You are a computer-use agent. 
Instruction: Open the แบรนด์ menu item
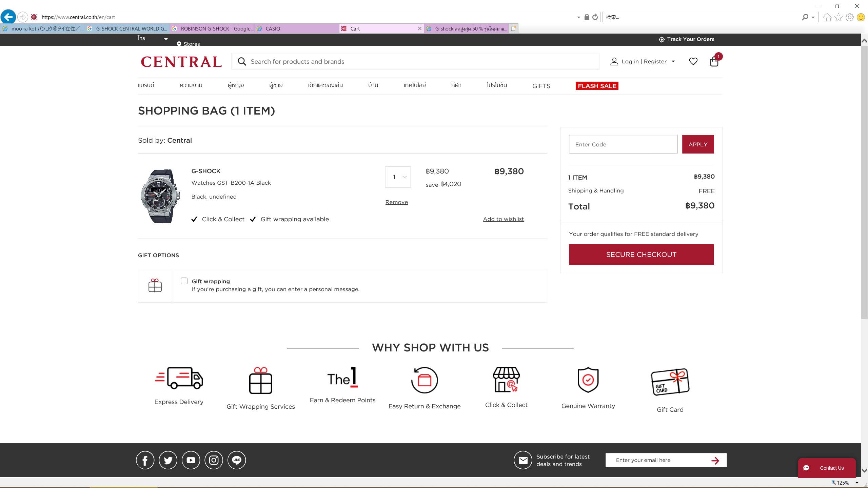[x=146, y=85]
